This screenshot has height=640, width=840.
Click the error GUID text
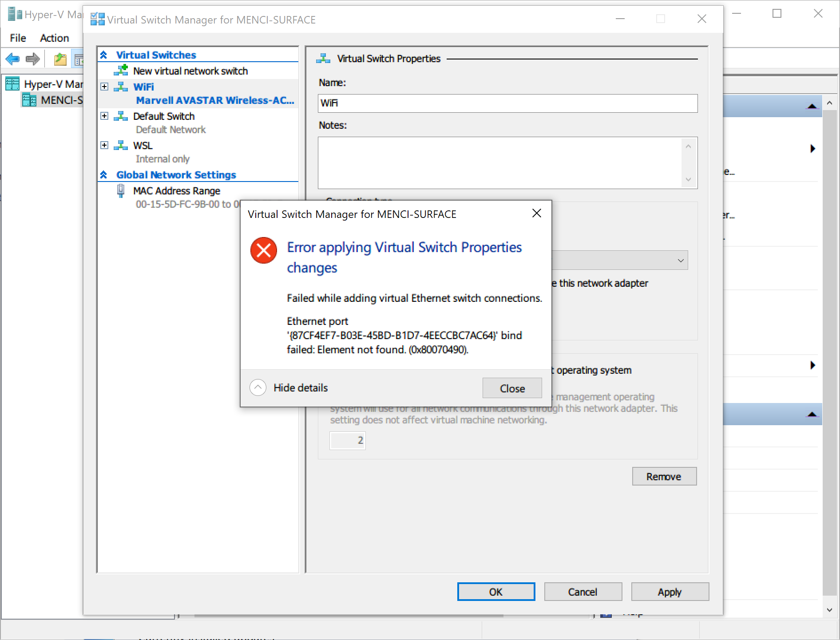click(392, 336)
